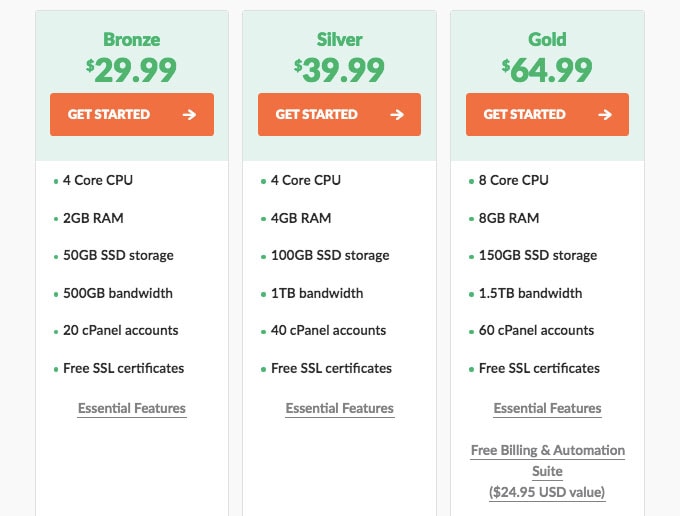Select the Bronze plan heading
680x516 pixels.
132,39
